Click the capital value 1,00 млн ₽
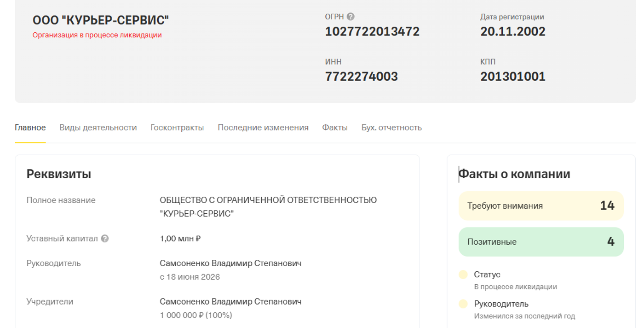This screenshot has height=328, width=644. click(180, 239)
